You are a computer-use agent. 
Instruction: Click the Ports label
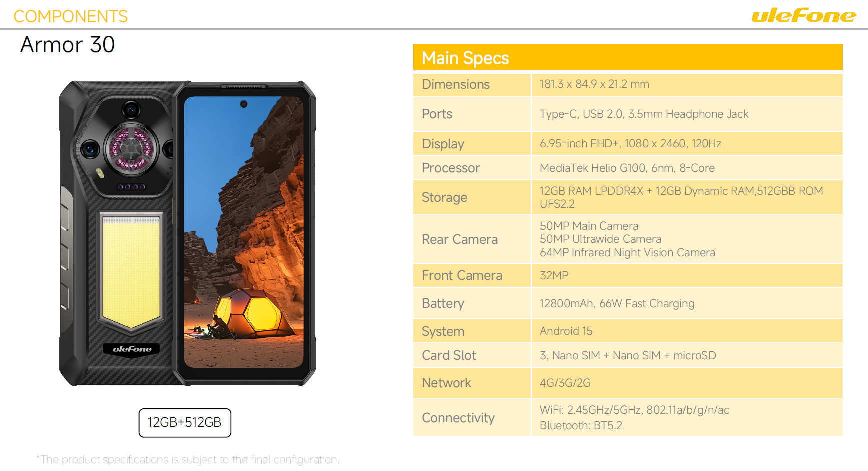[437, 114]
